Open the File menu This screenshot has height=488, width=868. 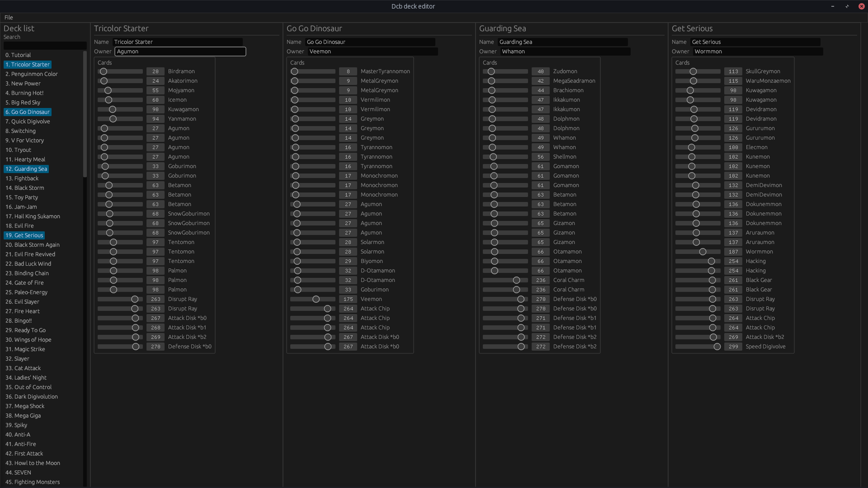(9, 17)
